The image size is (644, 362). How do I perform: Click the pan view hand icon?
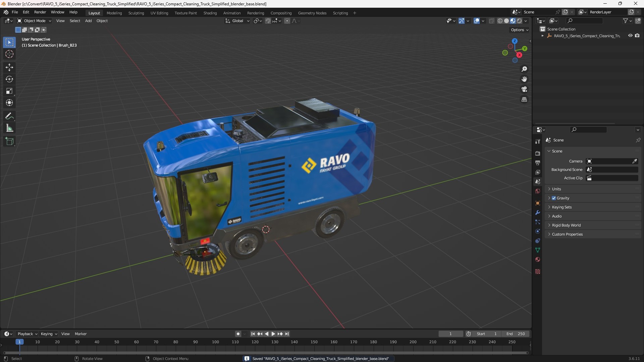coord(524,79)
